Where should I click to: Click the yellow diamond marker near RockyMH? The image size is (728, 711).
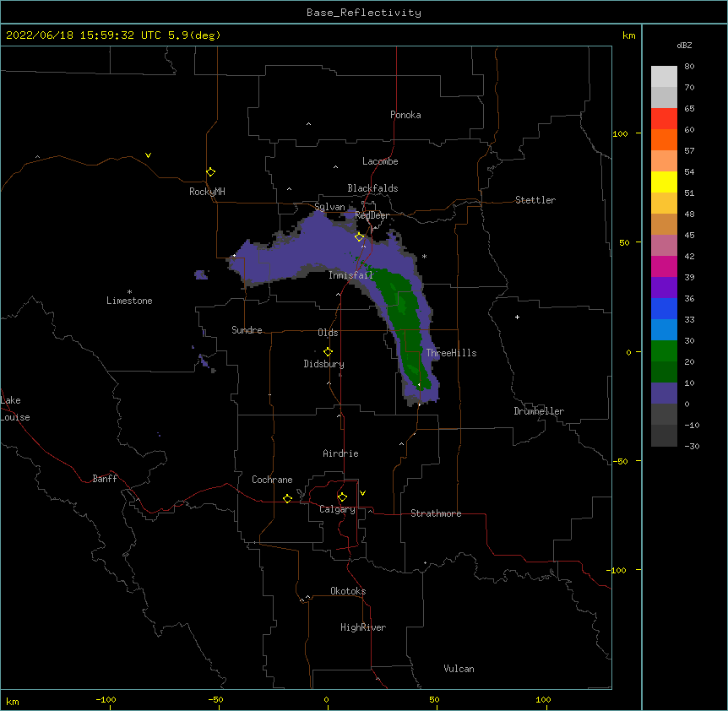211,172
